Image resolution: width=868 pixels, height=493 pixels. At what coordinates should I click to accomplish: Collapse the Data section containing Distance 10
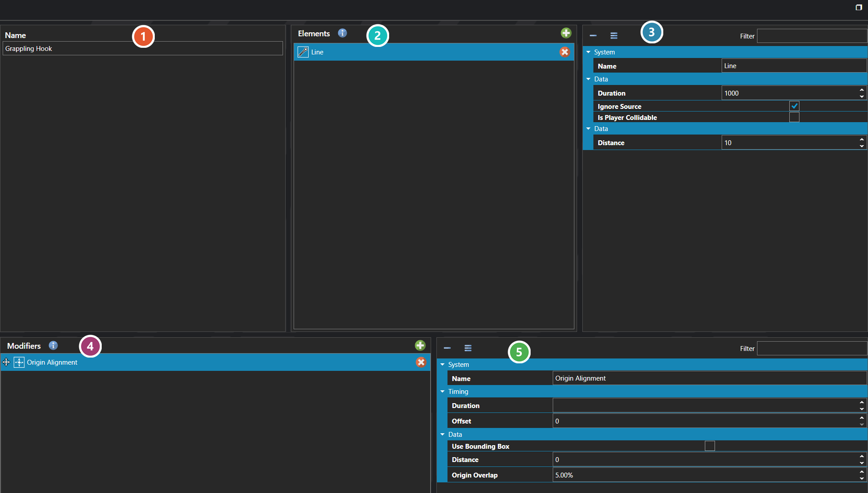[589, 129]
